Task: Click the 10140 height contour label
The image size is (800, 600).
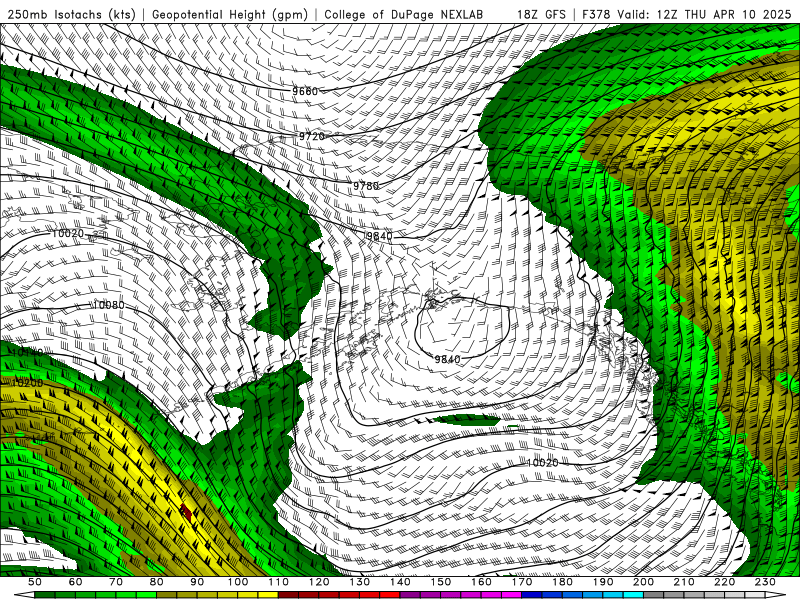Action: [27, 352]
